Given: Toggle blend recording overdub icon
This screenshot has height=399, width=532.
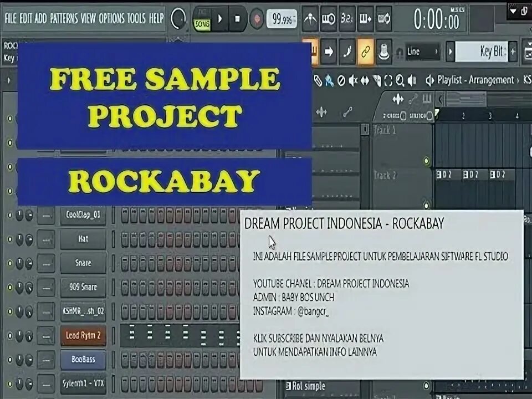Looking at the screenshot, I should pyautogui.click(x=365, y=19).
